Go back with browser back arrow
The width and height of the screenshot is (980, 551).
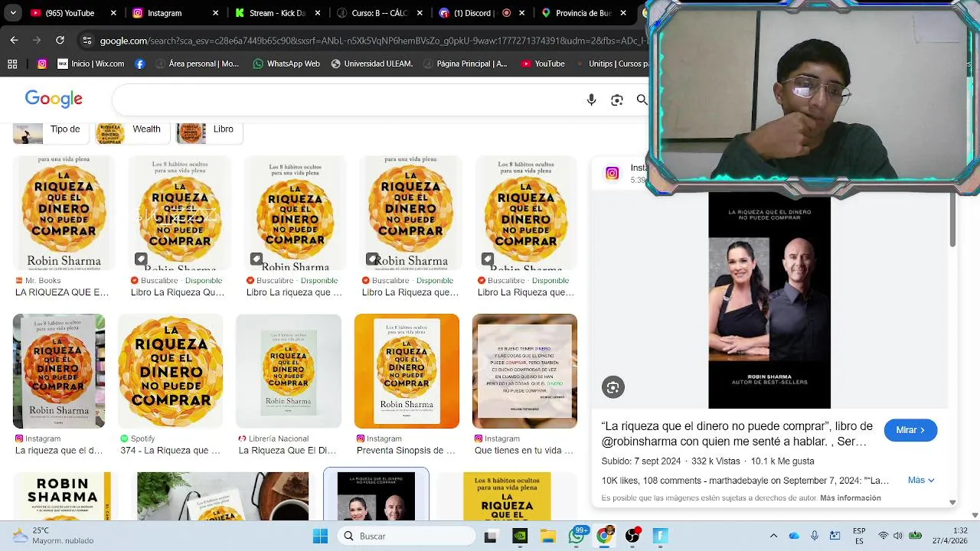(x=14, y=41)
